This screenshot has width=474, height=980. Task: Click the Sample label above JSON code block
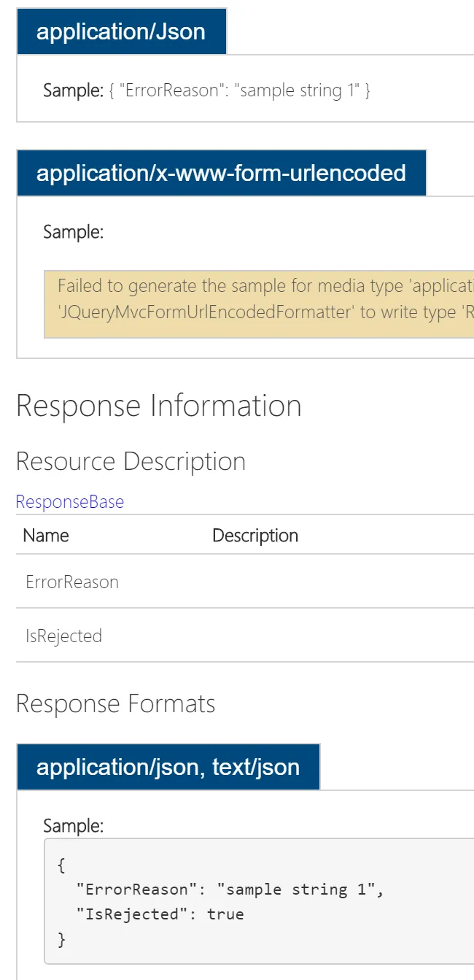[73, 825]
